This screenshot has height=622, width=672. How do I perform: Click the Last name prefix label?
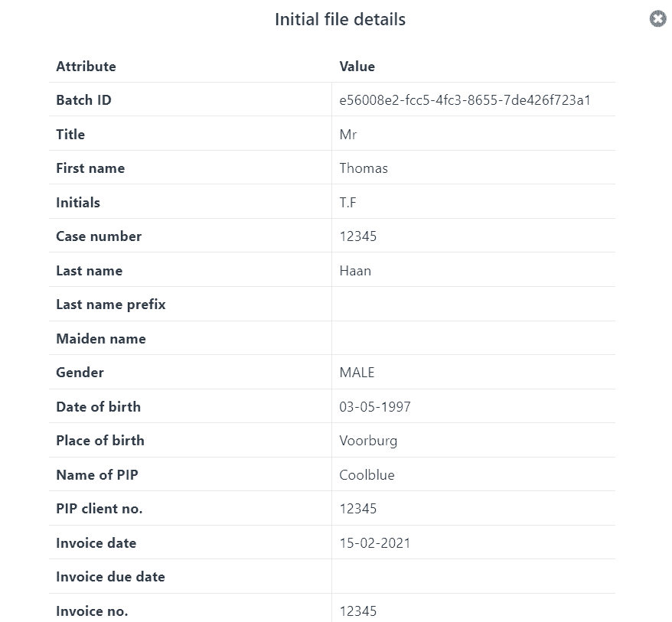point(110,304)
